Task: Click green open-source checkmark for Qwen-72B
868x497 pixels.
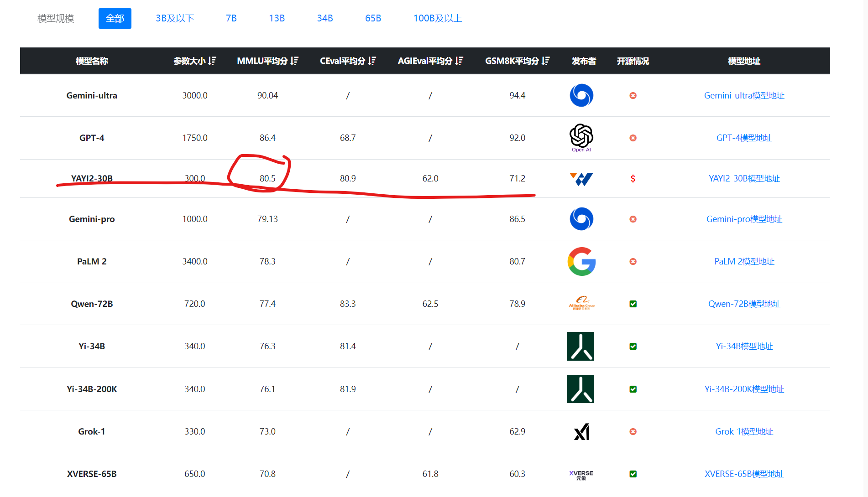Action: click(633, 304)
